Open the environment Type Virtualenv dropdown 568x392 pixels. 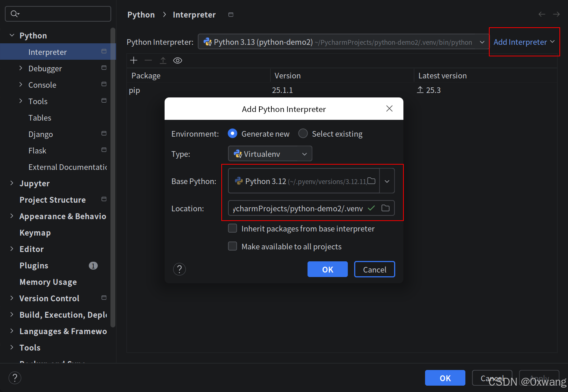(270, 153)
